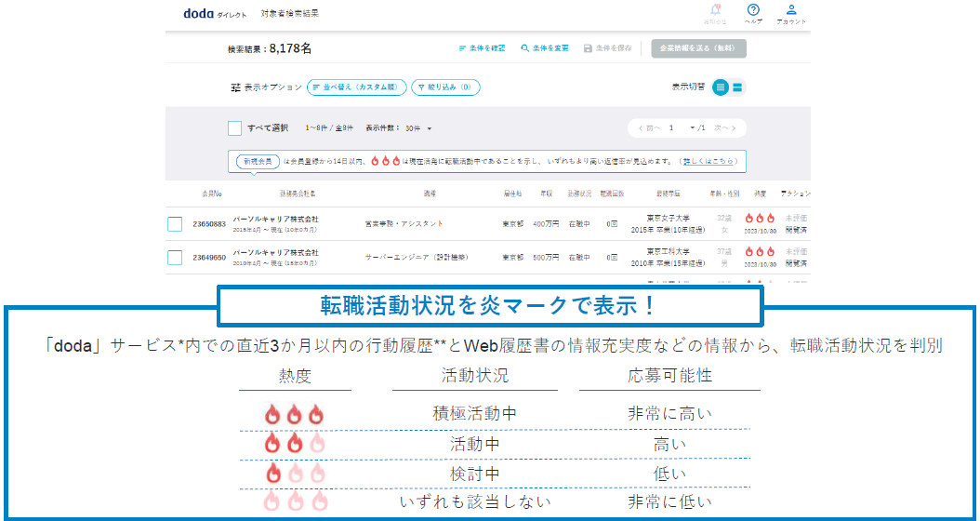Click the 400万円 salary cell
980x521 pixels.
pyautogui.click(x=546, y=224)
